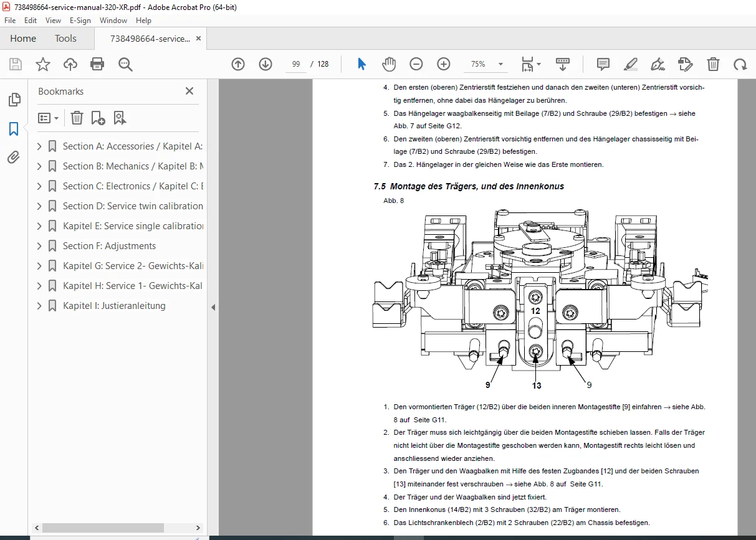
Task: Open the E-Sign menu
Action: [x=80, y=21]
